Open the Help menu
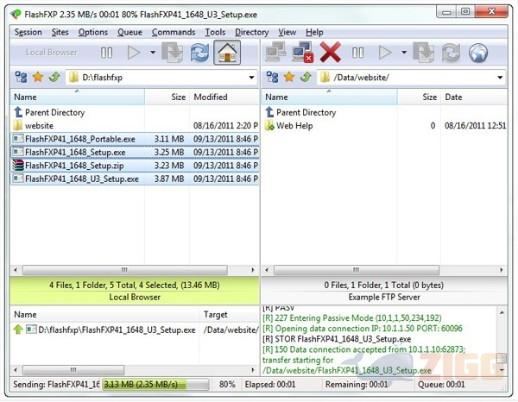The height and width of the screenshot is (402, 518). (x=314, y=32)
